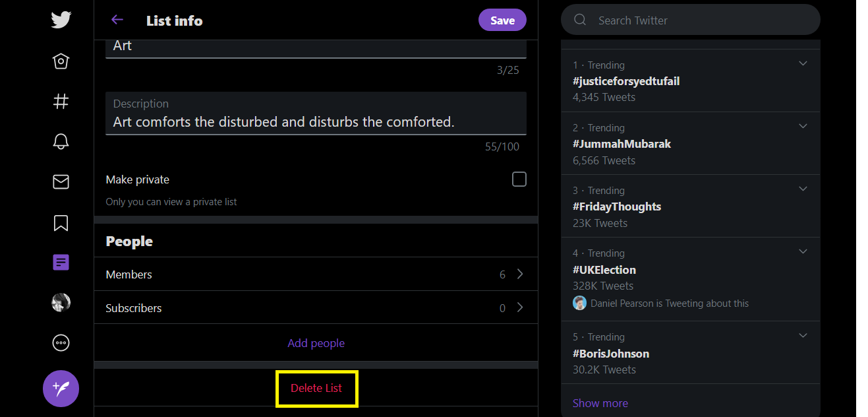Click Add people link
Viewport: 868px width, 417px height.
316,343
